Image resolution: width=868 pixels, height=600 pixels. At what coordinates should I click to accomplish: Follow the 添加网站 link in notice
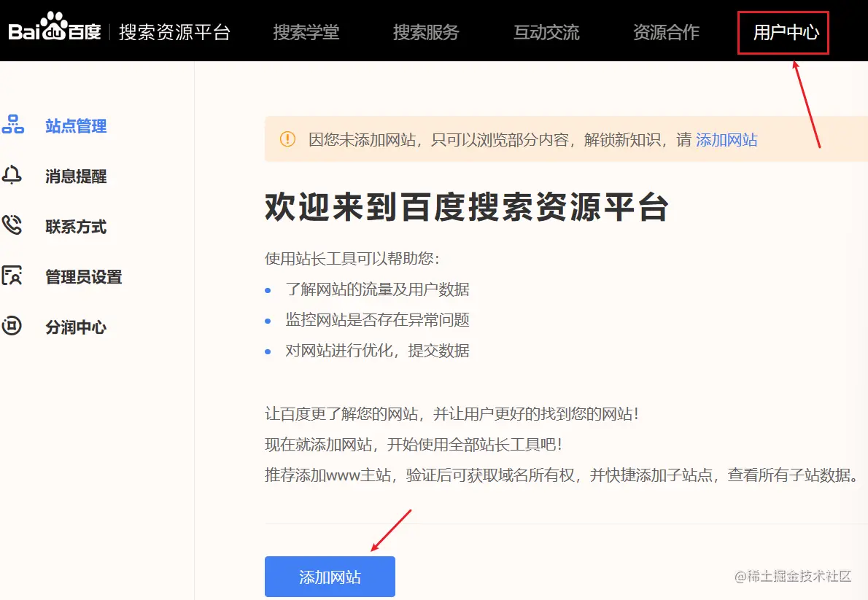726,139
